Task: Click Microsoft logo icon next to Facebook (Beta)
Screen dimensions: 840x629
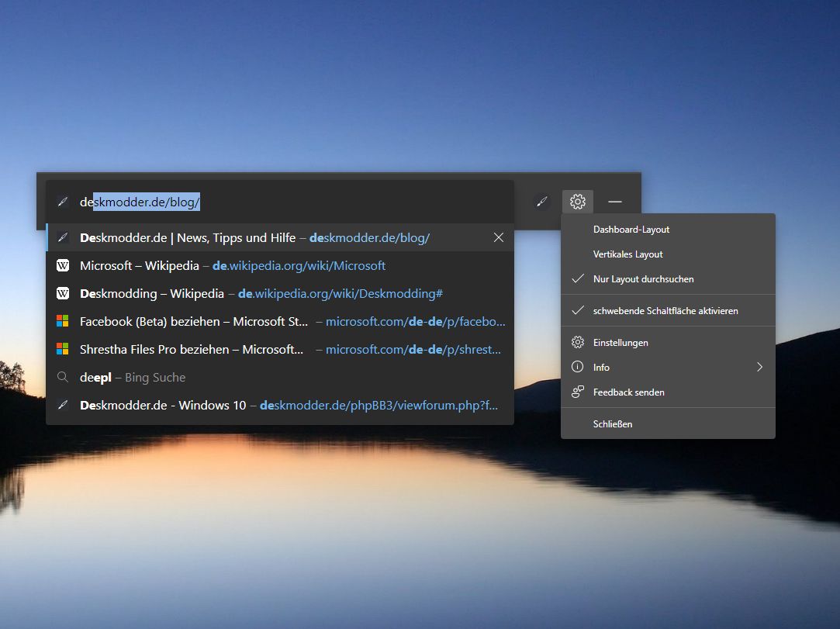Action: pos(63,321)
